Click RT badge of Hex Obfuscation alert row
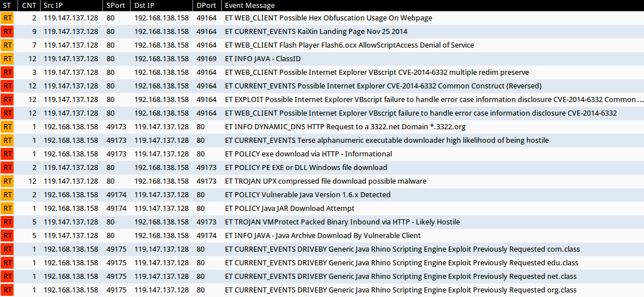 pos(7,18)
